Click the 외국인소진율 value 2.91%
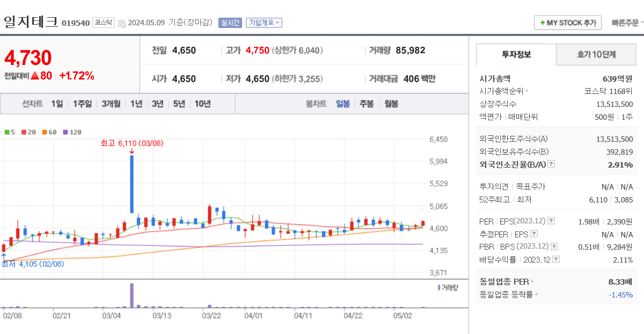Screen dimensions: 644x334 pos(620,164)
